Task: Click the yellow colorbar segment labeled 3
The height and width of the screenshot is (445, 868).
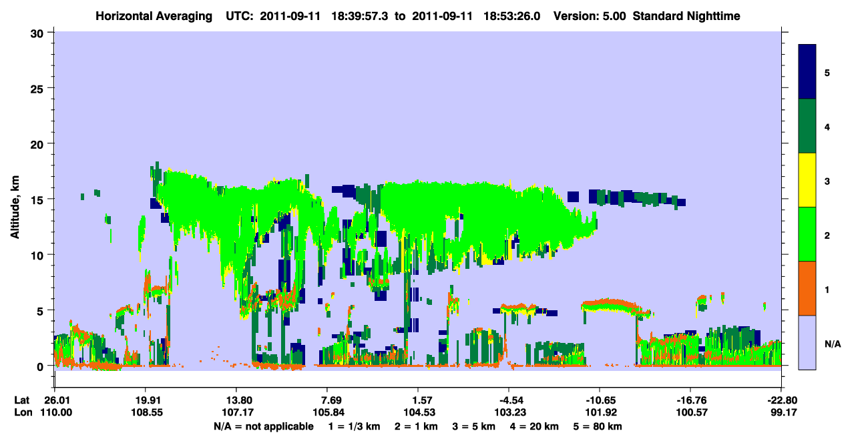Action: (x=807, y=180)
